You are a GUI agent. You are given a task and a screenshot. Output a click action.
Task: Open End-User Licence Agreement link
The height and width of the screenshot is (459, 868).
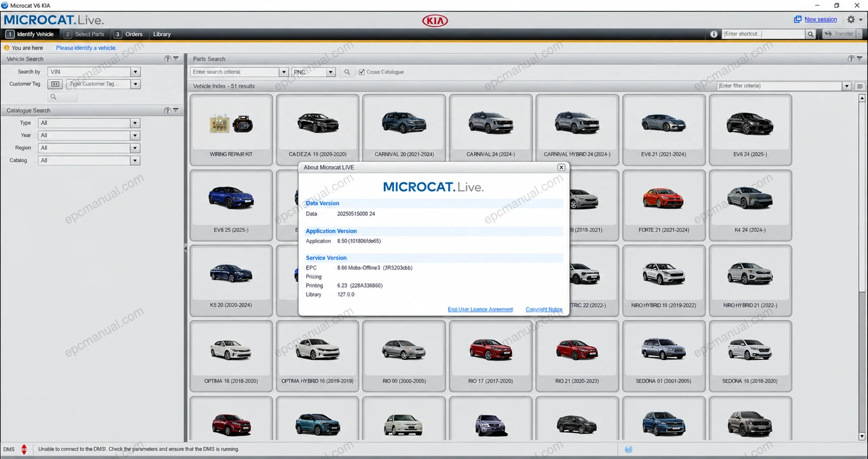[x=480, y=310]
